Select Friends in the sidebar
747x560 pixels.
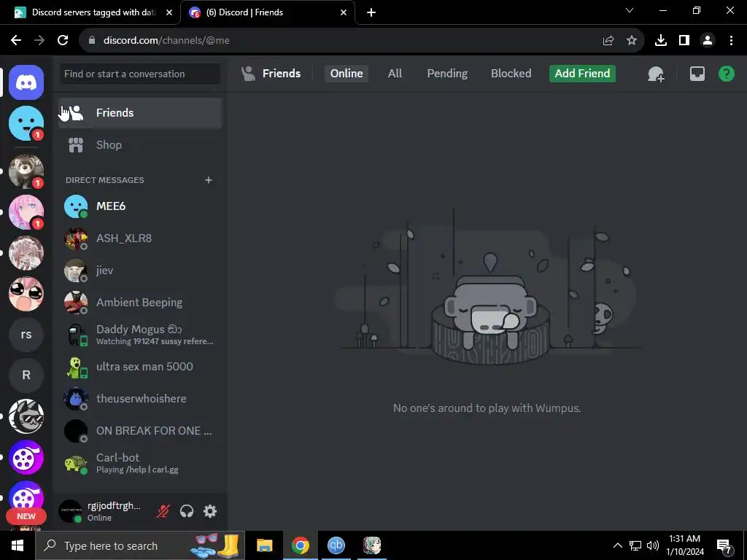click(x=140, y=113)
